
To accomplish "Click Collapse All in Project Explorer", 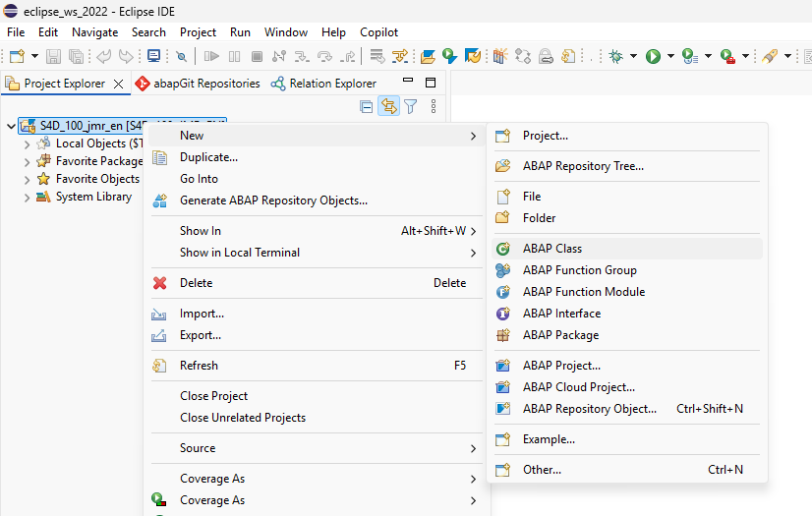I will [x=366, y=106].
